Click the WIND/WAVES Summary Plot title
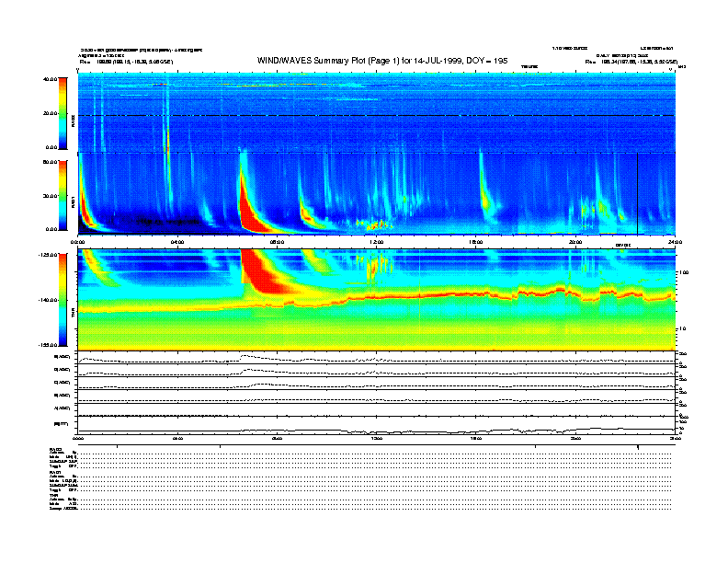This screenshot has height=563, width=728. tap(382, 61)
